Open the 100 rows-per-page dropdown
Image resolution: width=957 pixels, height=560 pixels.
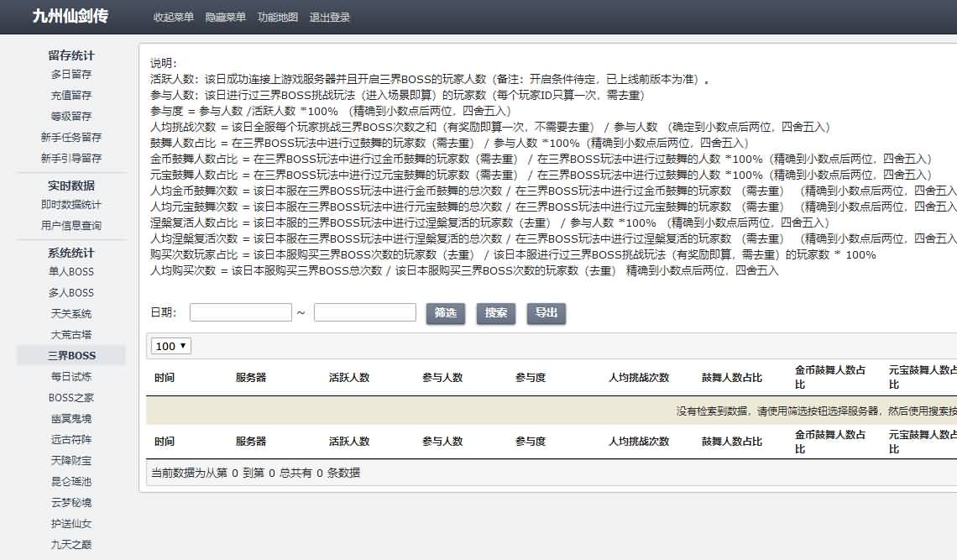coord(171,346)
